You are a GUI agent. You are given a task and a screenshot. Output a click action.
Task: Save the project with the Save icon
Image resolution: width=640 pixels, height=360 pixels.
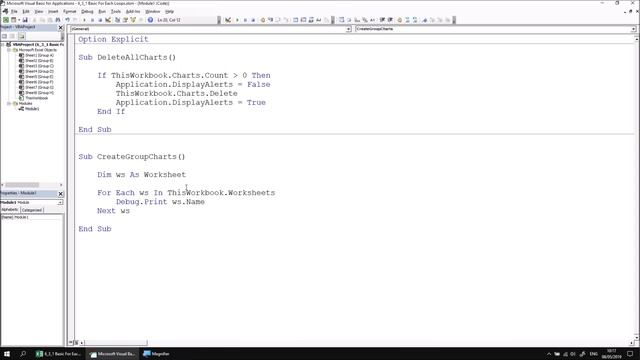click(x=25, y=20)
